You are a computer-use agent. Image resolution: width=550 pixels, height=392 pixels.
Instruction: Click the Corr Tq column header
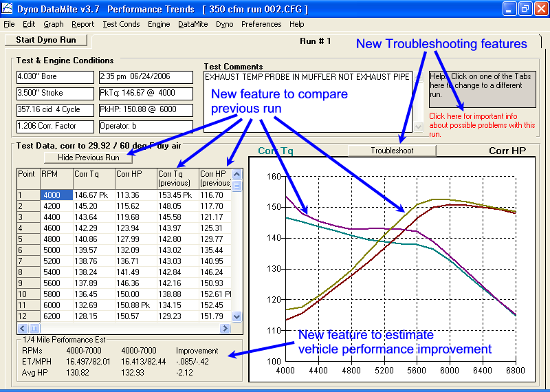point(94,179)
